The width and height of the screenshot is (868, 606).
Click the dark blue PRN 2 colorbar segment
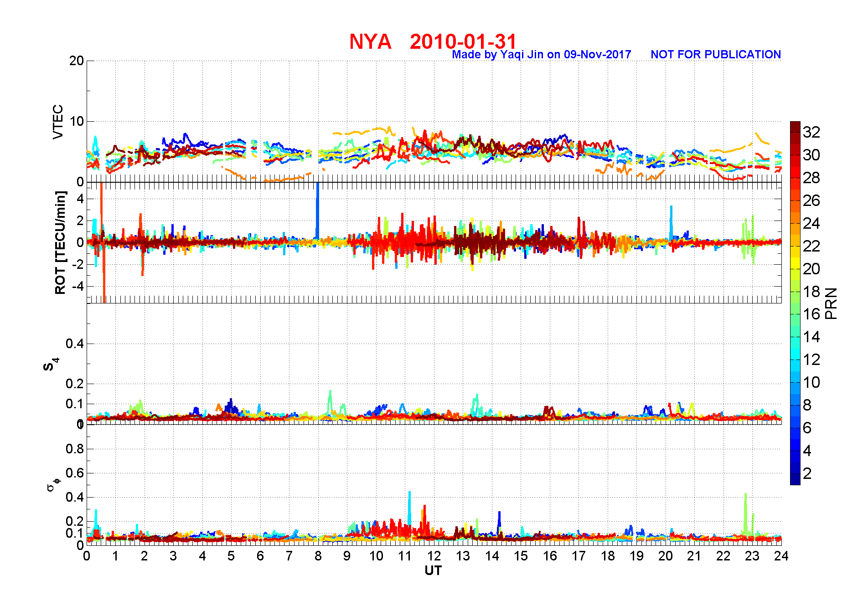(795, 468)
